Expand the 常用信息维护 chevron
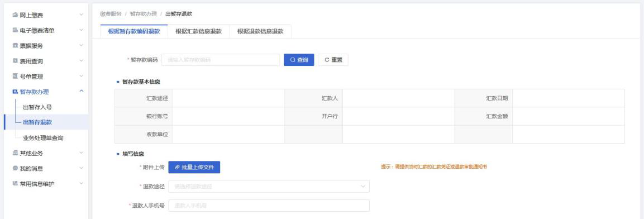This screenshot has height=219, width=644. click(82, 183)
